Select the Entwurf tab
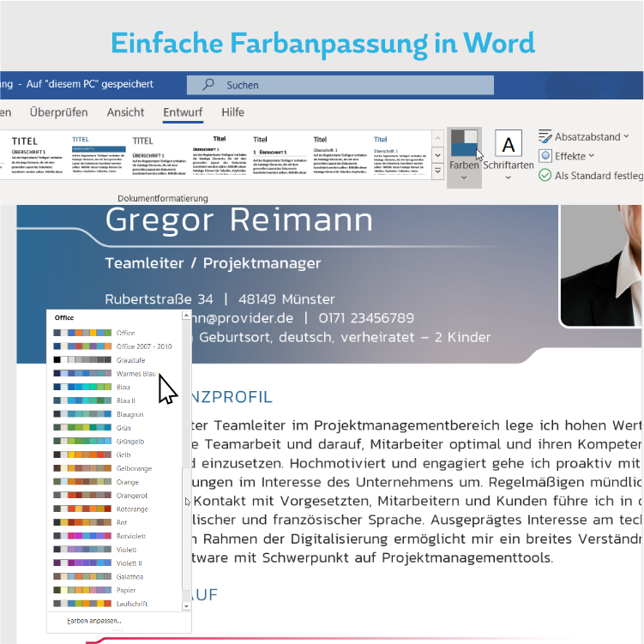644x644 pixels. [x=183, y=112]
